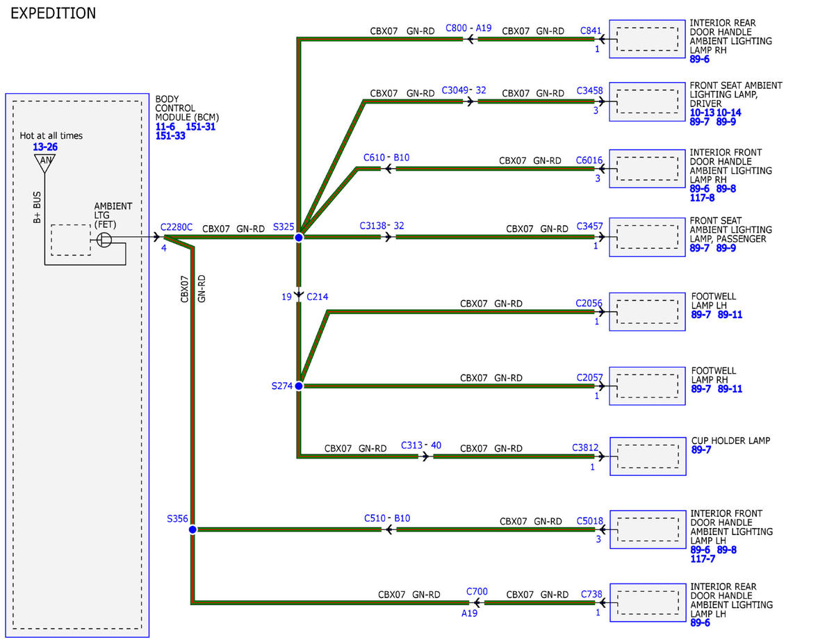Select inline connector C610 - B10
The height and width of the screenshot is (644, 834).
click(x=386, y=158)
